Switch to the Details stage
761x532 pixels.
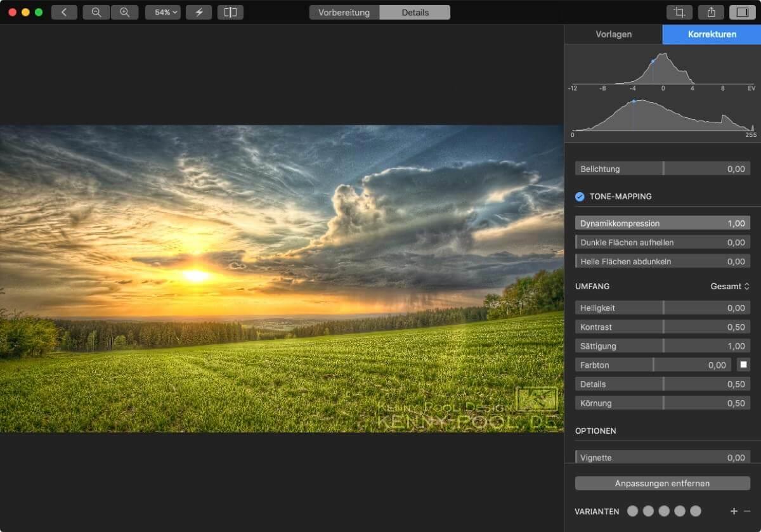coord(415,12)
